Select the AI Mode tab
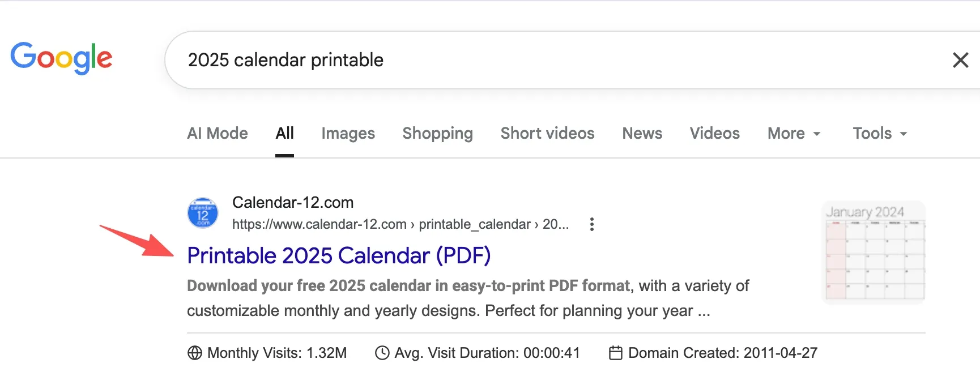Image resolution: width=980 pixels, height=376 pixels. click(218, 134)
